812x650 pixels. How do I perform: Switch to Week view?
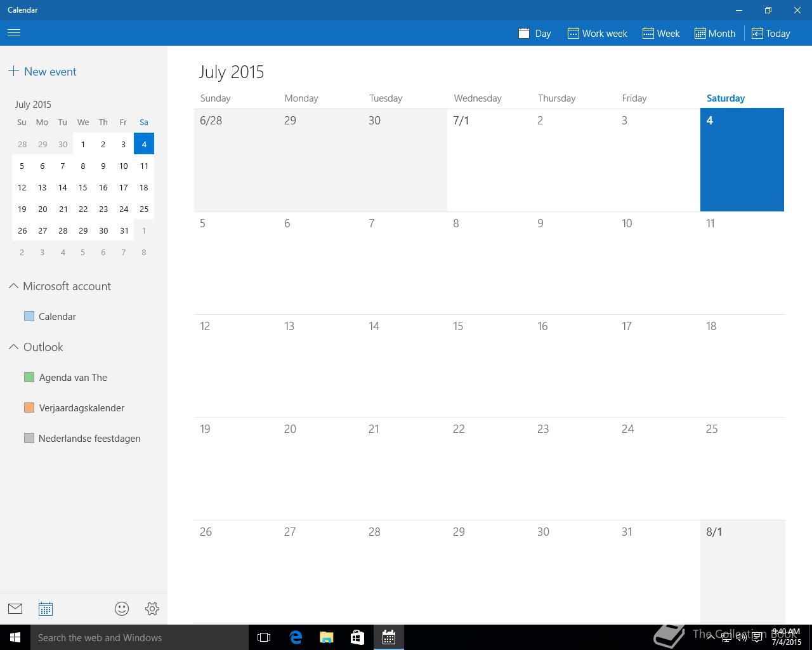click(x=661, y=33)
